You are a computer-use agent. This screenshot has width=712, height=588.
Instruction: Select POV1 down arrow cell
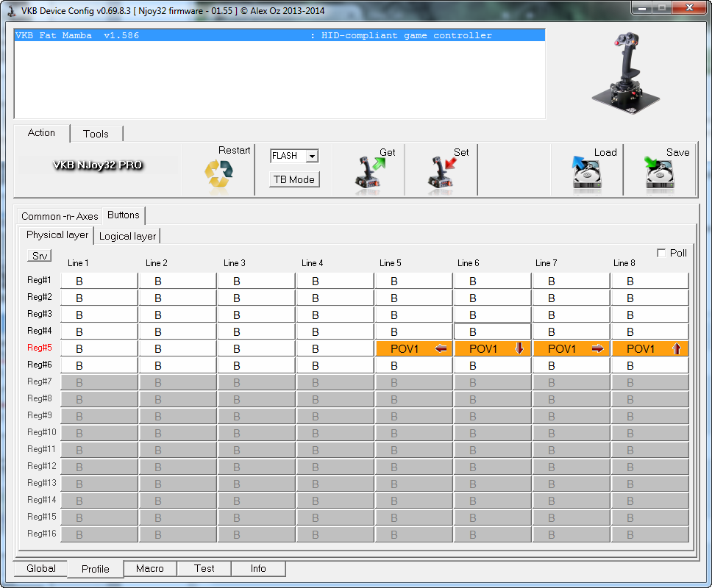pyautogui.click(x=493, y=348)
